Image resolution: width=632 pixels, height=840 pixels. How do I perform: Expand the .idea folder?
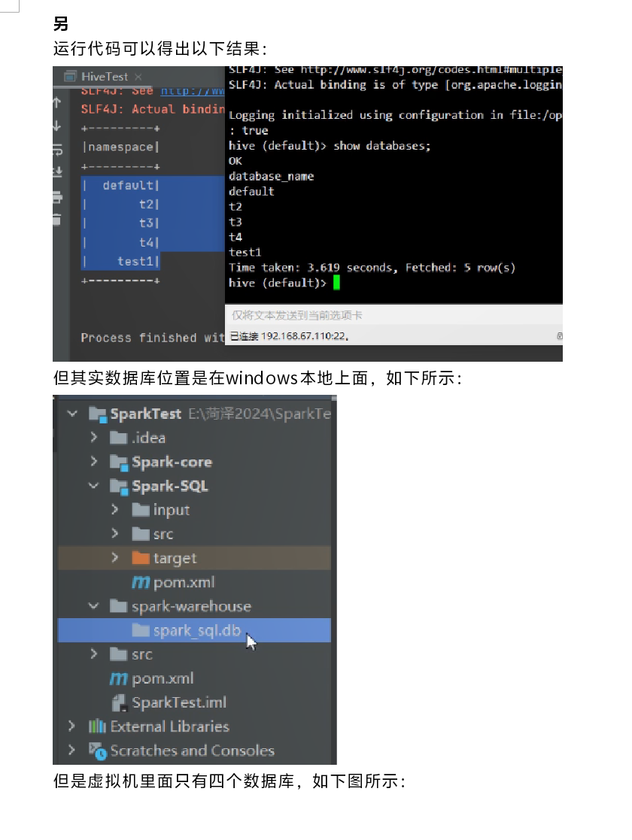[94, 437]
